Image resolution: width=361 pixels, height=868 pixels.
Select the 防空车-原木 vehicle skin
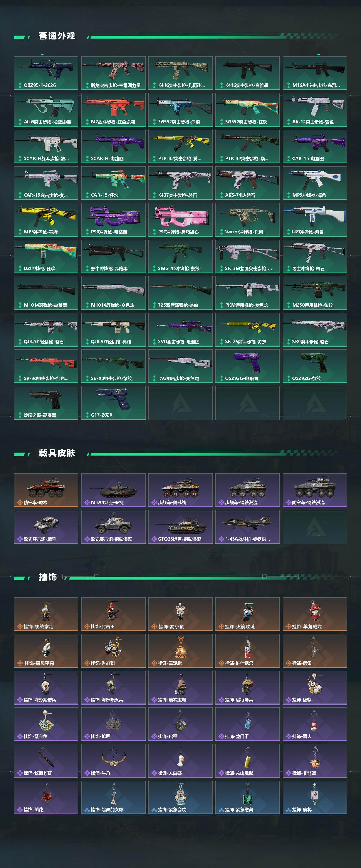(46, 490)
